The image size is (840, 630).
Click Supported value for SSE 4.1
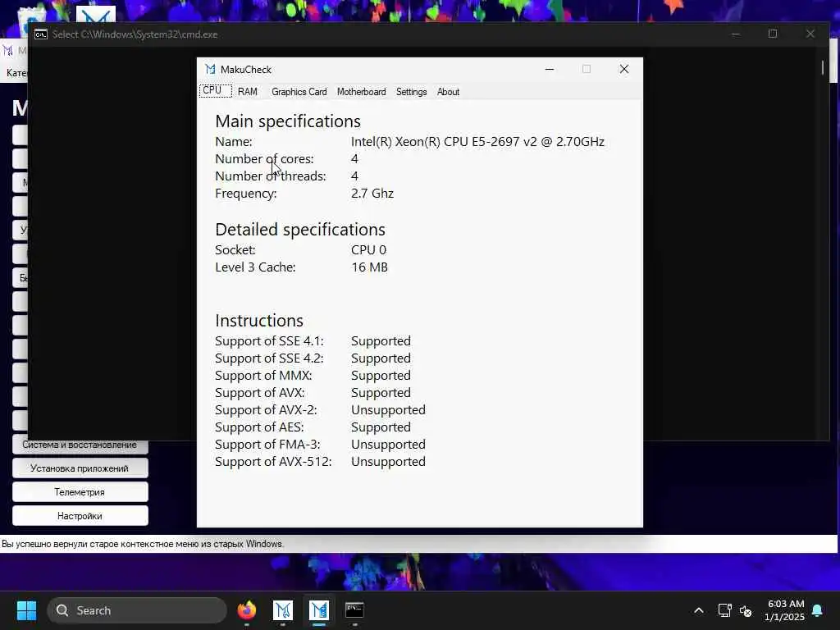click(381, 341)
